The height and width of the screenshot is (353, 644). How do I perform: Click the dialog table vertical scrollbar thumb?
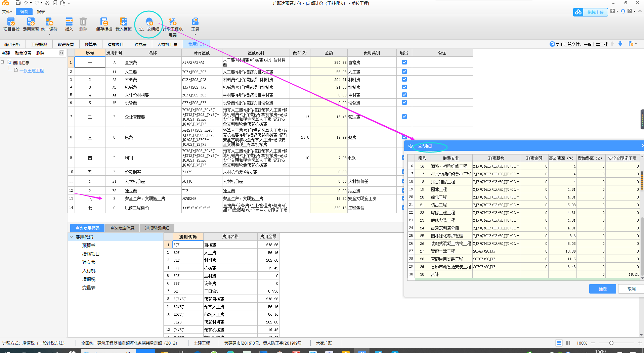(x=642, y=181)
